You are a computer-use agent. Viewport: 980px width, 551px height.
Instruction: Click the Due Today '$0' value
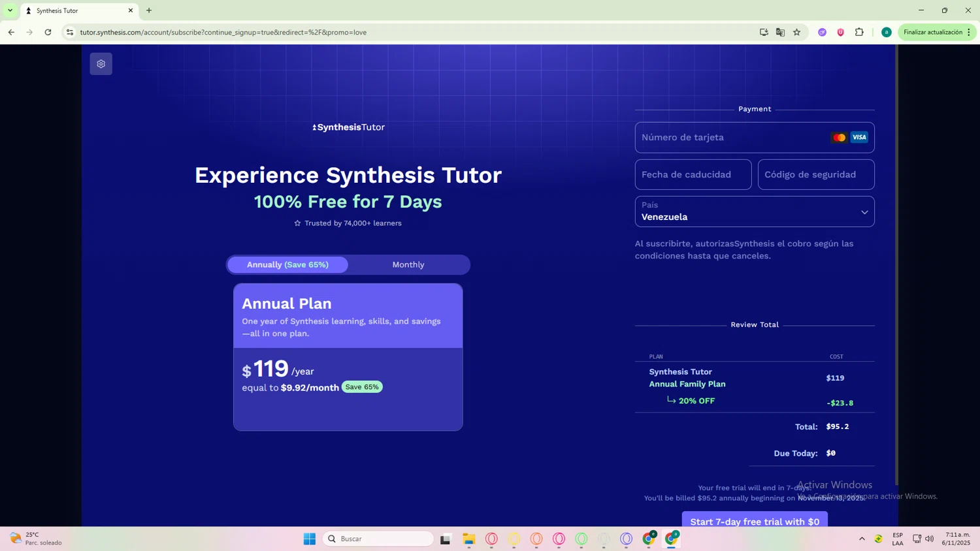(830, 453)
